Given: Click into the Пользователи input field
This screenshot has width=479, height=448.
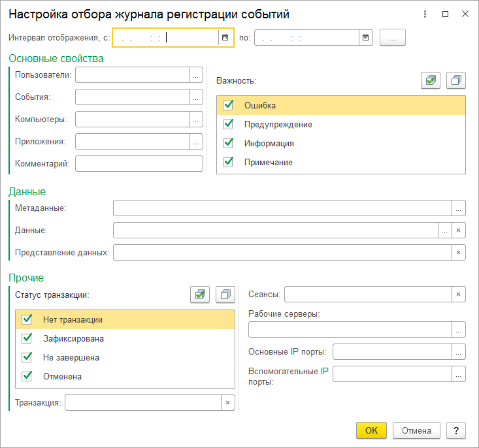Looking at the screenshot, I should [x=132, y=75].
